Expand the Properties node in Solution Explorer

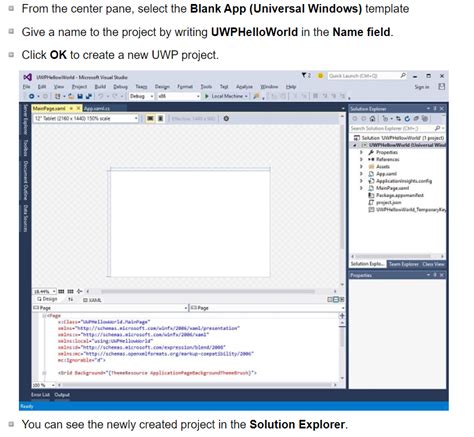coord(361,152)
